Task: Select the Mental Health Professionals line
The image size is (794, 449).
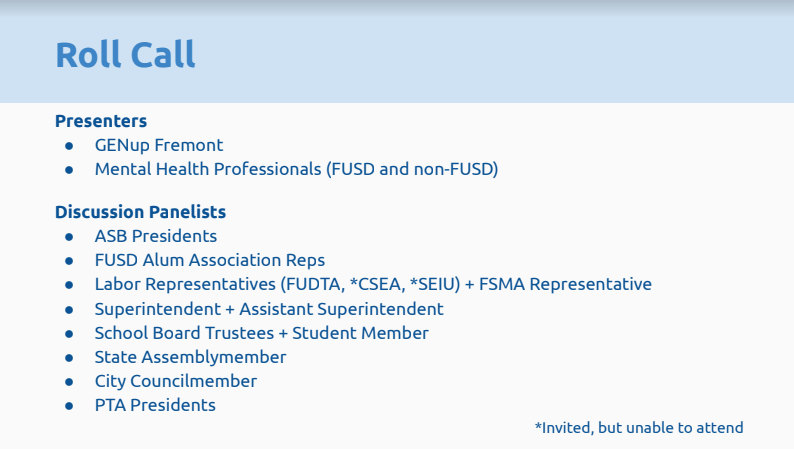Action: point(296,169)
